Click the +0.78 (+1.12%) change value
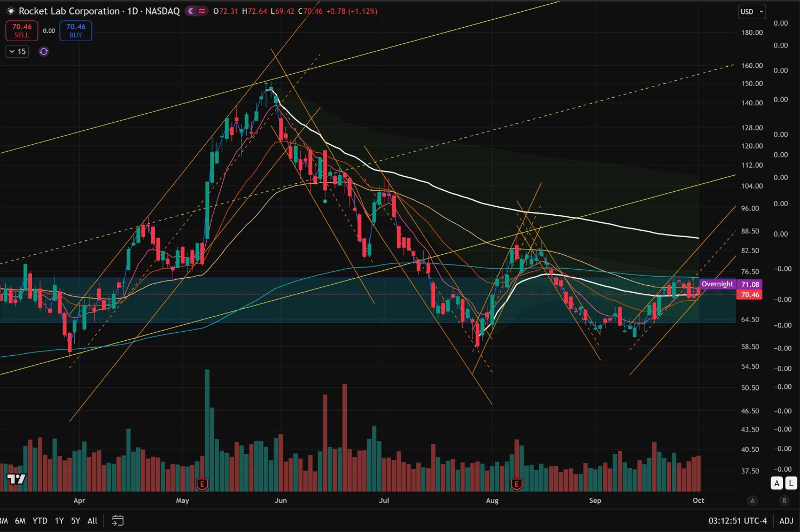Screen dimensions: 800x532 [352, 11]
